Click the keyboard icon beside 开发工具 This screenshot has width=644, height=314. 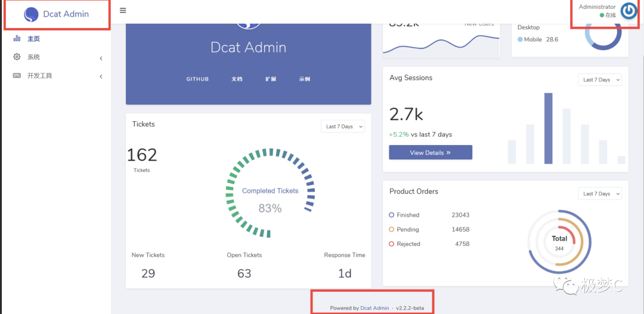click(17, 76)
